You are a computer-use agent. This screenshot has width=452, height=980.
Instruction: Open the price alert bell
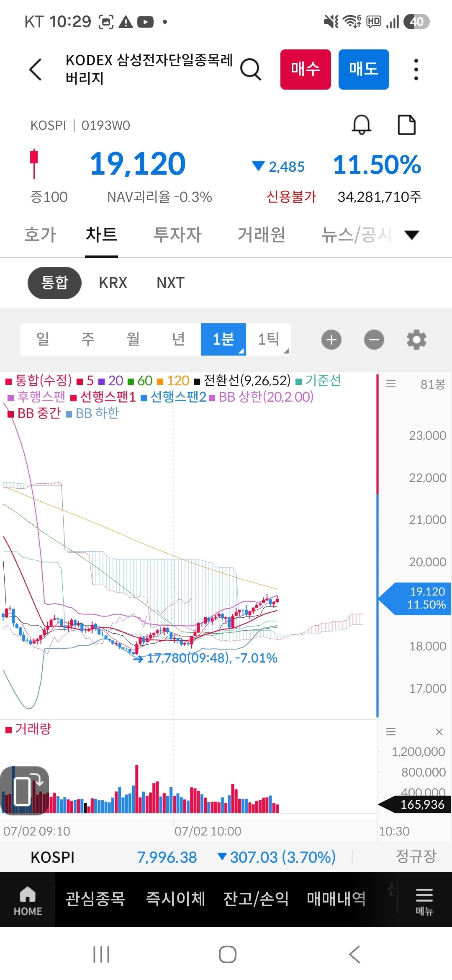pyautogui.click(x=362, y=124)
